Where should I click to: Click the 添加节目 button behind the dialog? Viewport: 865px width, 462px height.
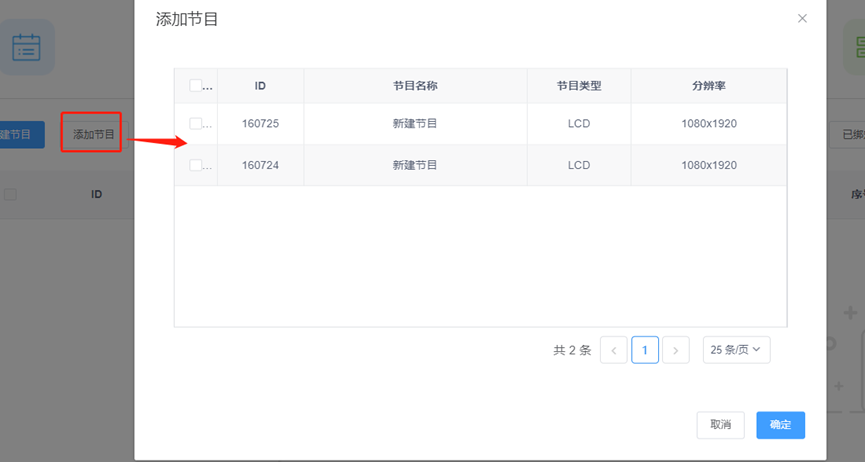click(x=92, y=134)
